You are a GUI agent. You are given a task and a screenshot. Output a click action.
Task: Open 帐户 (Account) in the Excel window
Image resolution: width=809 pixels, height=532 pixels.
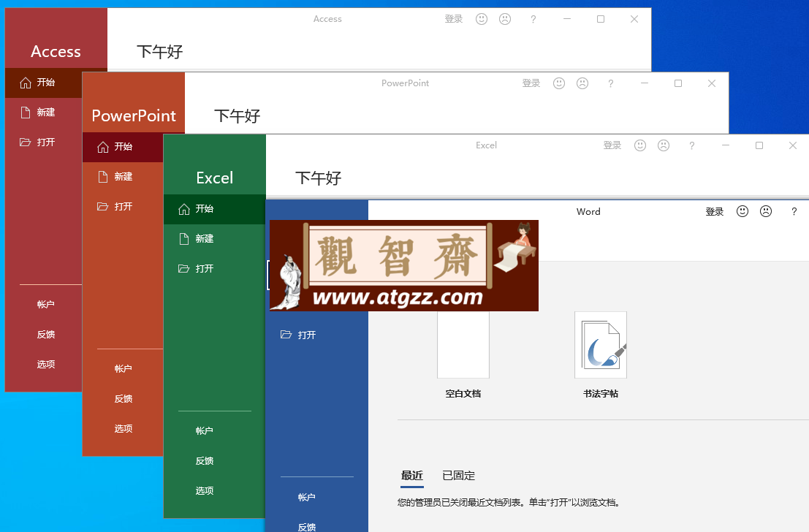click(x=205, y=431)
